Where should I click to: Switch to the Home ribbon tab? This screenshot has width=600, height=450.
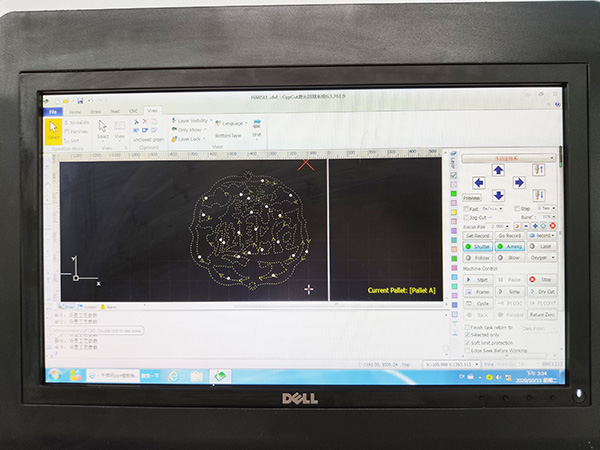[75, 112]
